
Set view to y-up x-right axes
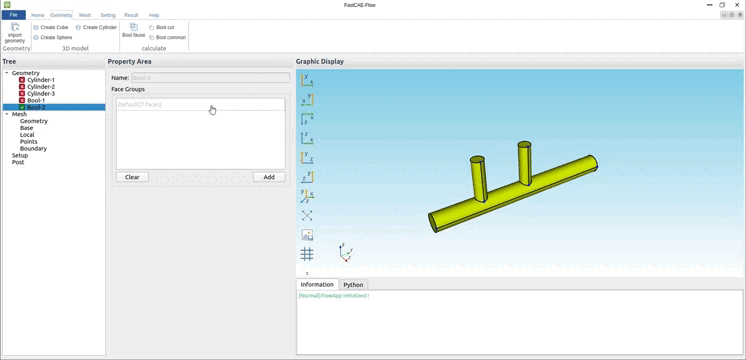[307, 80]
